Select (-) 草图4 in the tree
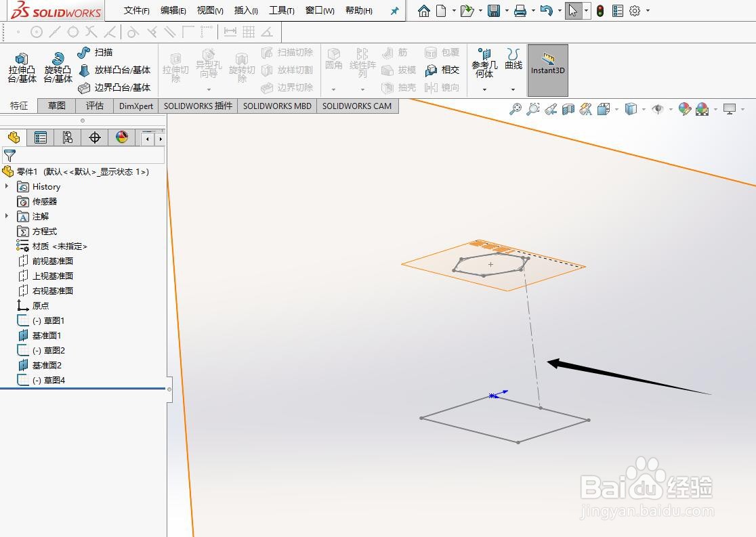 (x=41, y=380)
